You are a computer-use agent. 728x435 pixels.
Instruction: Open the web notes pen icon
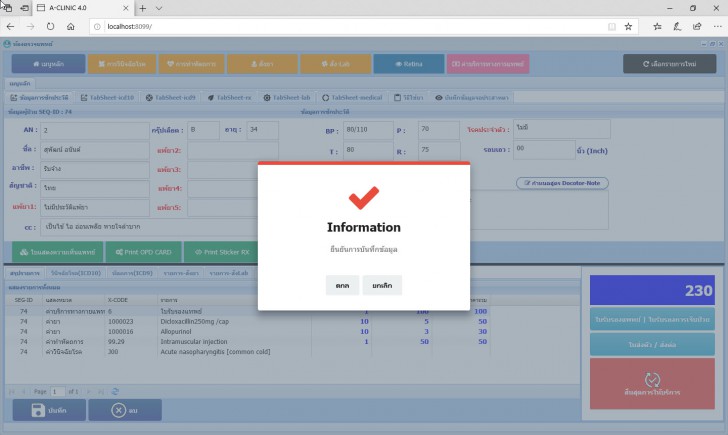677,26
